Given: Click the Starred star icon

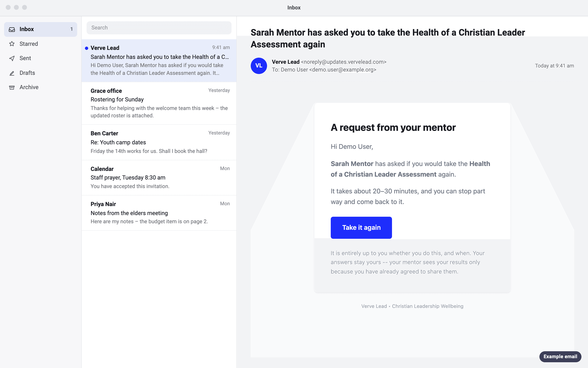Looking at the screenshot, I should pos(12,44).
